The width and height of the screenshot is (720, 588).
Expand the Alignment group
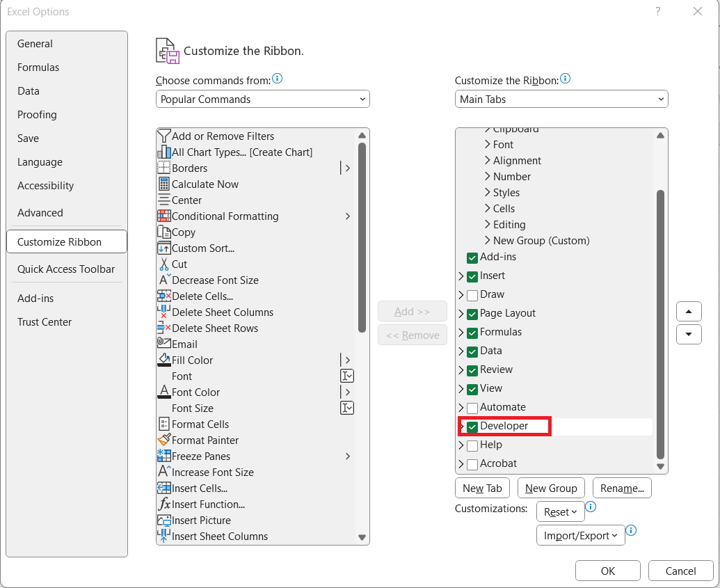[487, 160]
